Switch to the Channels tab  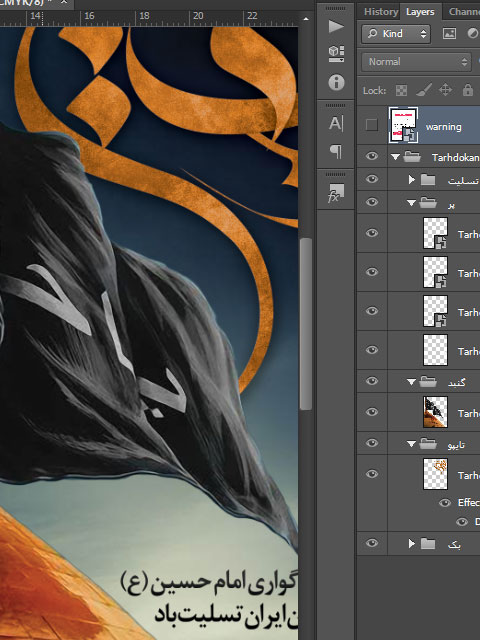click(464, 12)
